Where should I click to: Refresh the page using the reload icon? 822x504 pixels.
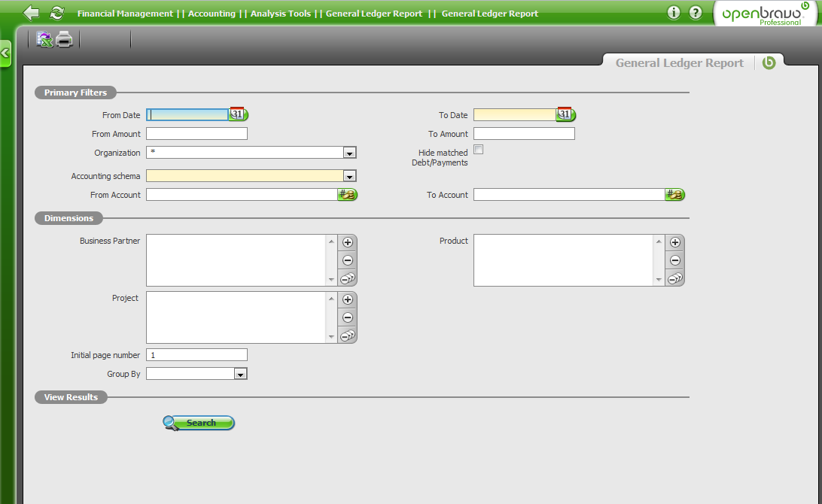click(57, 13)
